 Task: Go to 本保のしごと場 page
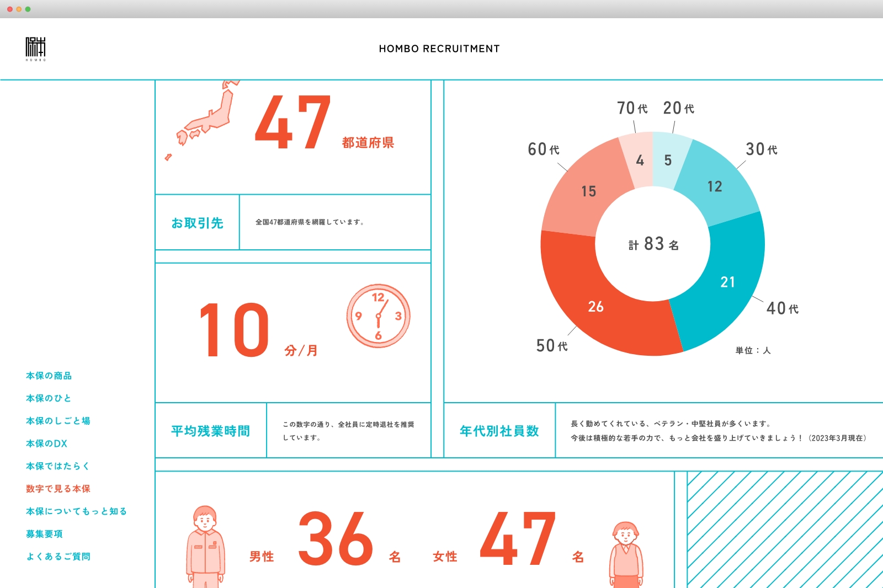point(58,421)
